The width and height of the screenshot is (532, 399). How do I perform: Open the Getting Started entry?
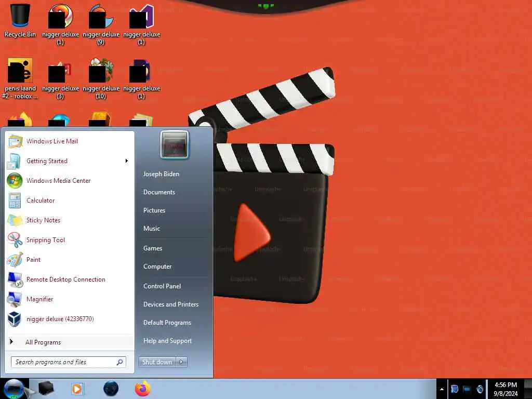point(70,161)
